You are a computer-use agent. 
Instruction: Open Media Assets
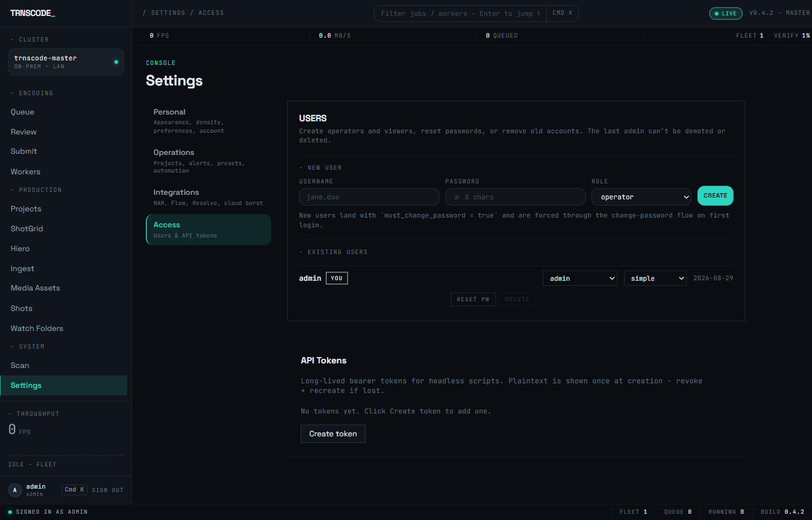click(35, 288)
